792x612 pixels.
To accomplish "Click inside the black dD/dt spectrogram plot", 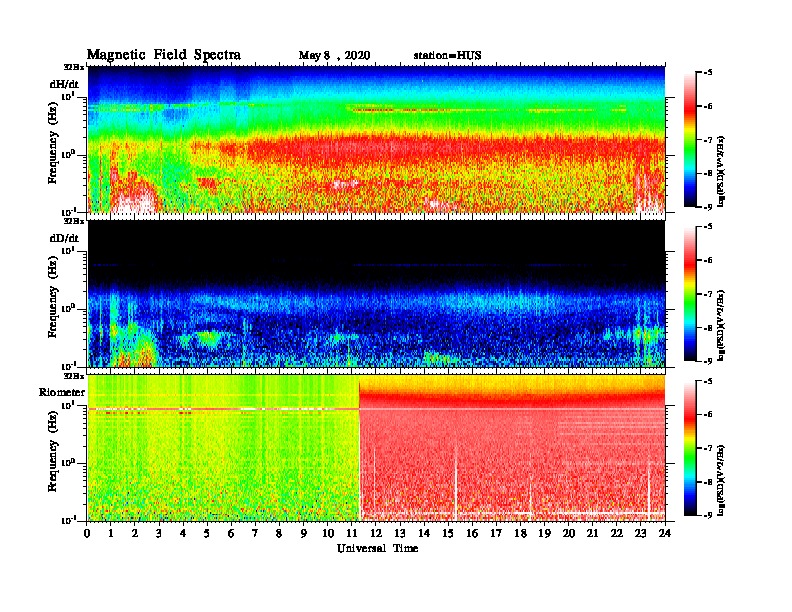I will click(376, 294).
